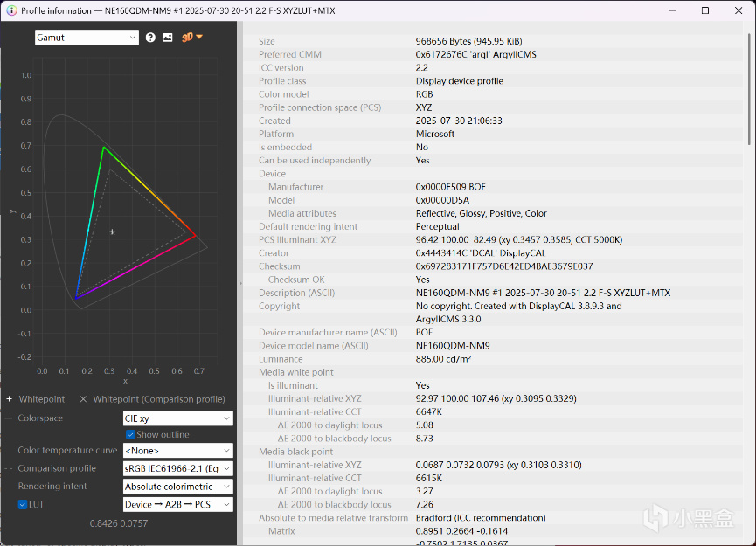
Task: Click the black point CCT value 6615K
Action: (428, 478)
